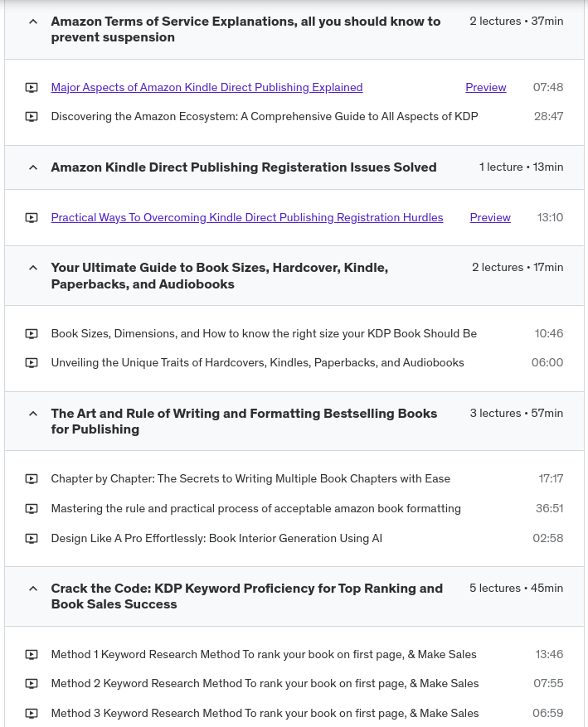
Task: Open Major Aspects of Amazon KDP Explained link
Action: click(x=207, y=87)
